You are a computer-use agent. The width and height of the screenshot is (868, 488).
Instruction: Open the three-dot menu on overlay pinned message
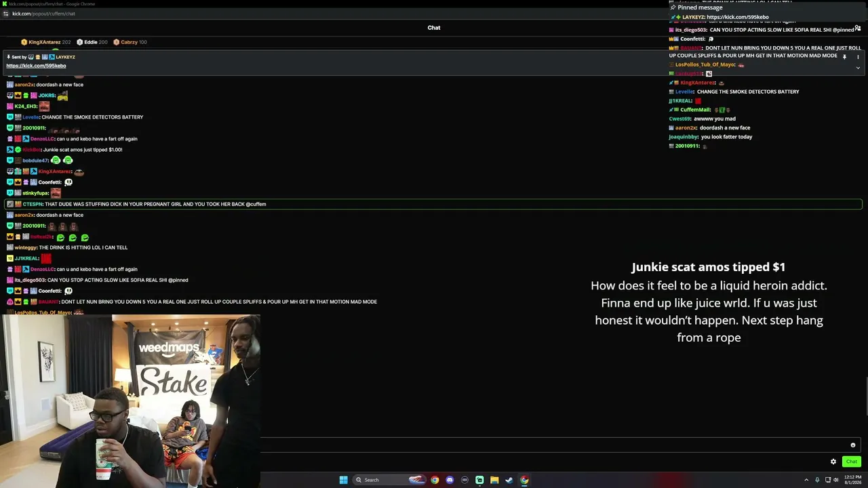point(858,57)
